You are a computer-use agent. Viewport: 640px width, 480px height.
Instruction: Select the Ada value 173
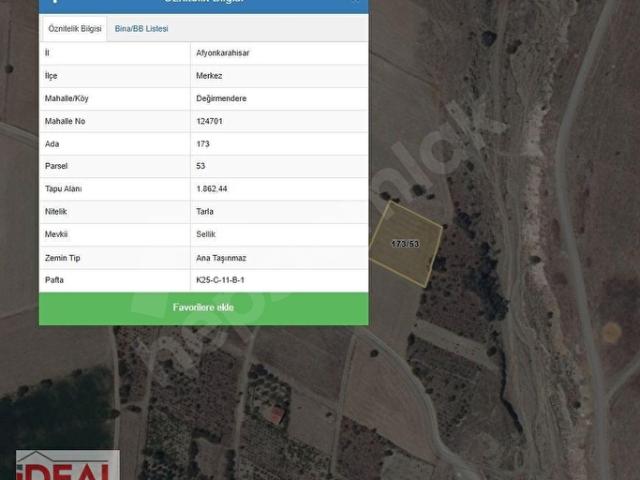click(203, 144)
